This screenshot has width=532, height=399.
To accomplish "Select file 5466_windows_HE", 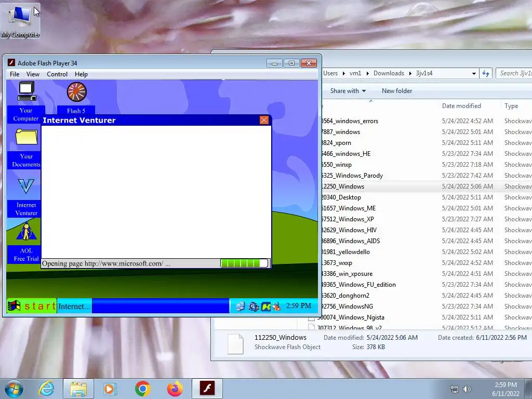I will point(345,154).
